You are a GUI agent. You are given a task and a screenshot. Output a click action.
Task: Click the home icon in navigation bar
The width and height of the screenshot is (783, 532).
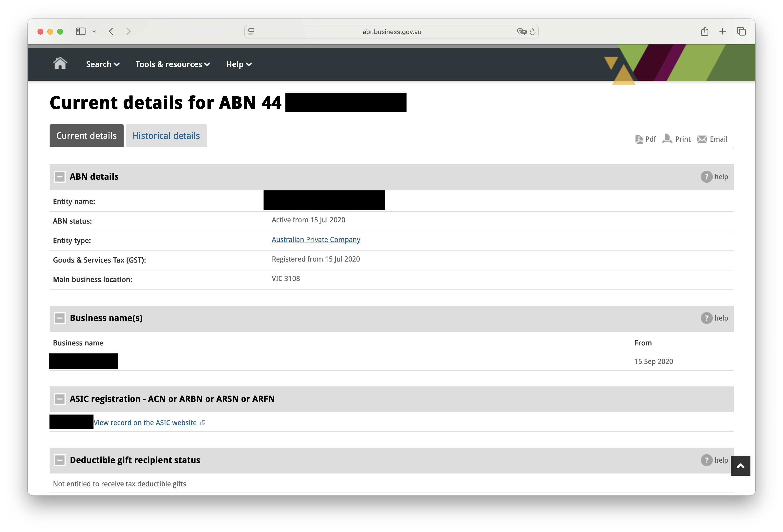coord(60,63)
